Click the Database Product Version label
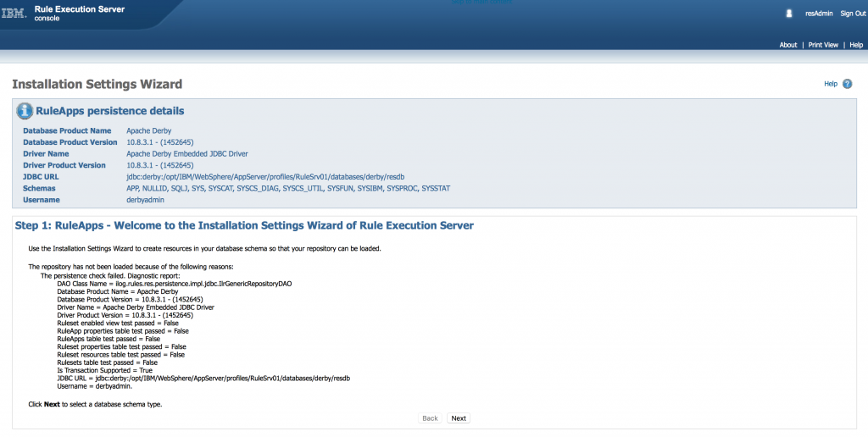The height and width of the screenshot is (437, 868). pos(70,142)
